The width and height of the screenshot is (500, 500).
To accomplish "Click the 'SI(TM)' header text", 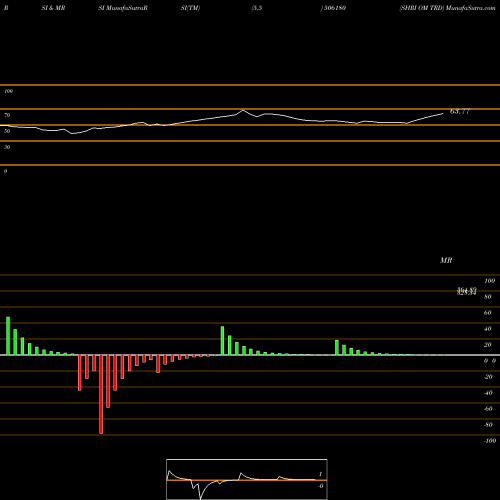I will pos(190,8).
